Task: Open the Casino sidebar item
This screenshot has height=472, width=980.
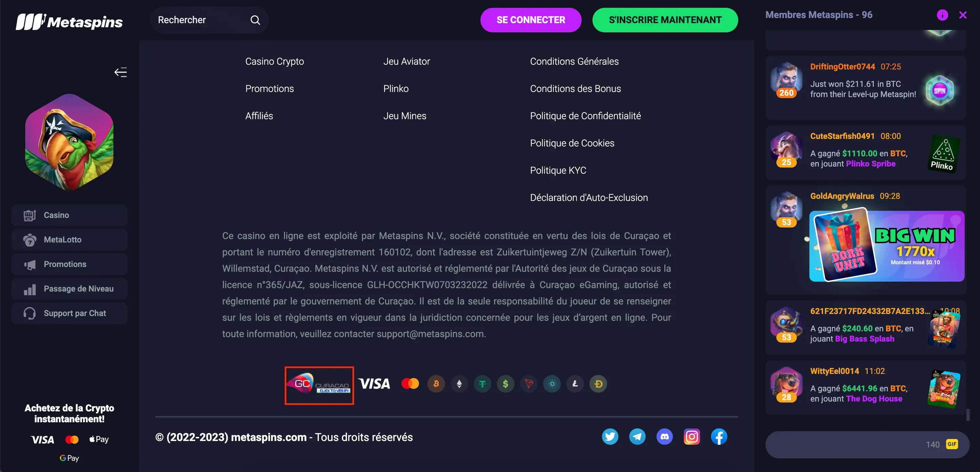Action: point(69,215)
